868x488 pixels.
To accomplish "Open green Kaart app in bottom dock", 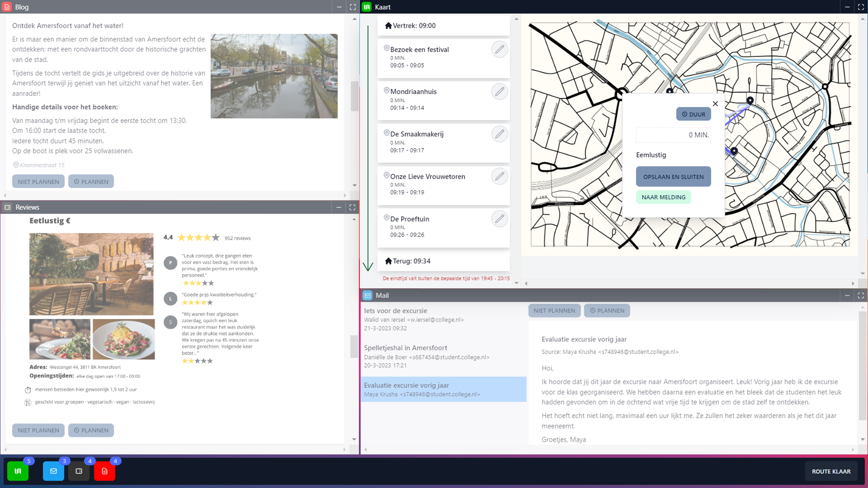I will click(x=18, y=471).
